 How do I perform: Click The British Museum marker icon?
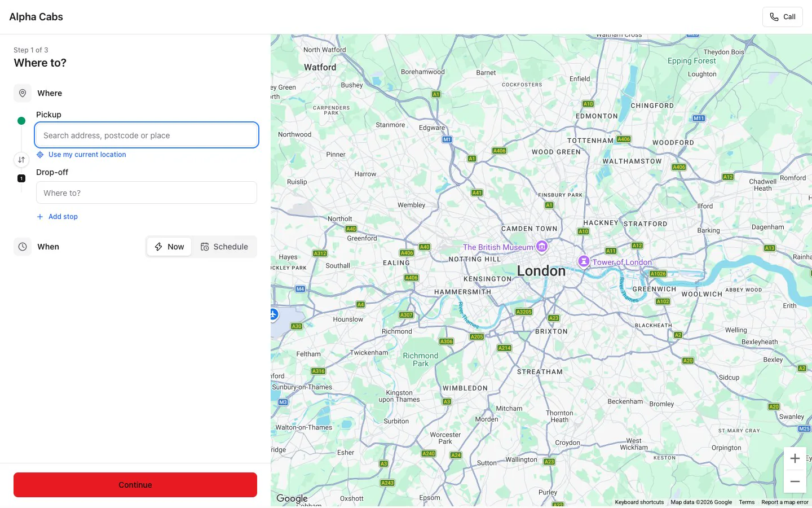[542, 246]
